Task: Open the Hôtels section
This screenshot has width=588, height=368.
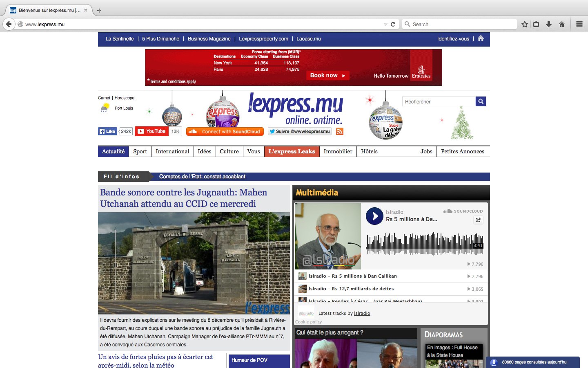Action: (369, 151)
